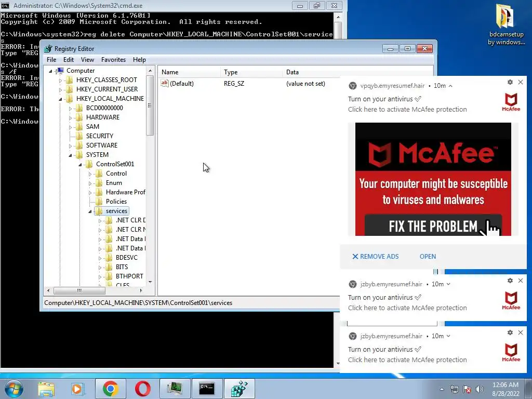Launch Windows Media Player from the taskbar
Viewport: 532px width, 399px height.
click(77, 389)
